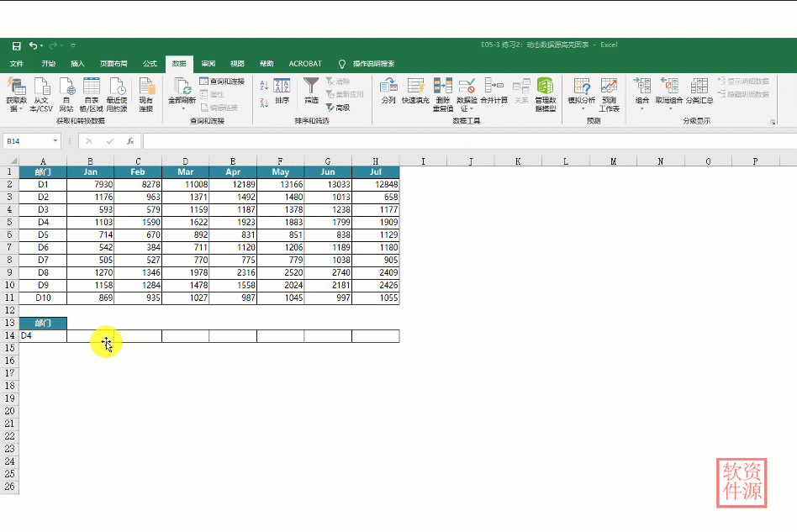This screenshot has width=797, height=532.
Task: Open the 获取数据 dropdown button
Action: pyautogui.click(x=16, y=94)
